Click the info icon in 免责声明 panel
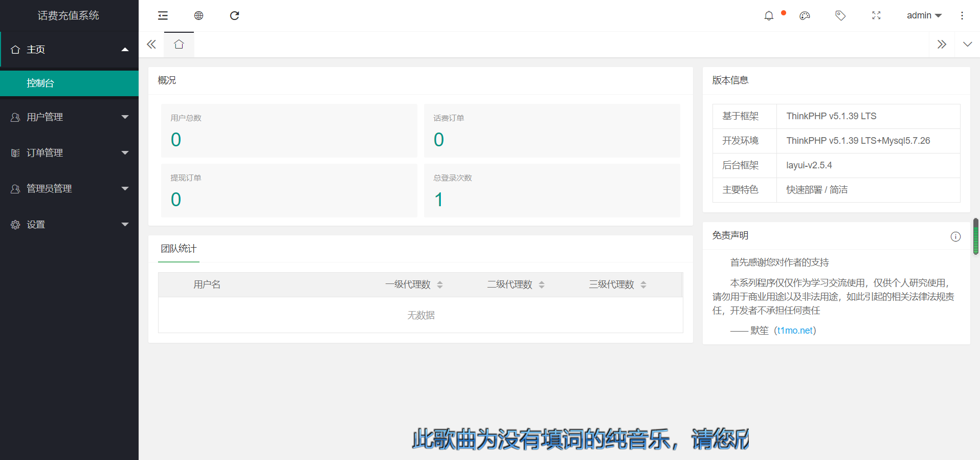 coord(955,236)
